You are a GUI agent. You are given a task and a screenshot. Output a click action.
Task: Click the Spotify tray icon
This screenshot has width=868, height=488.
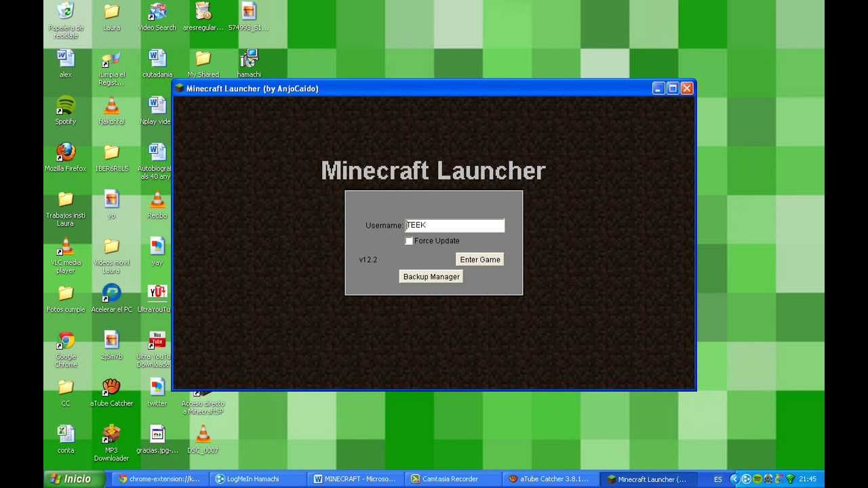757,479
